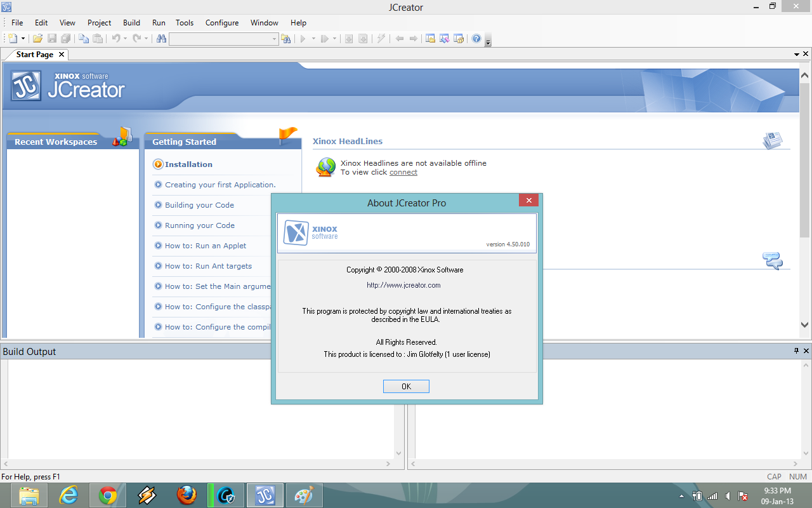Open the Tools menu
Screen dimensions: 812x508
click(x=185, y=23)
